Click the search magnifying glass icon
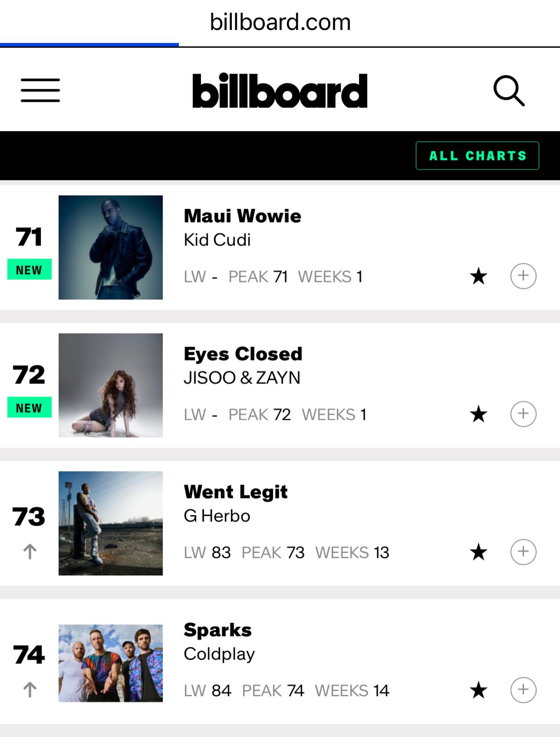560x747 pixels. click(509, 91)
